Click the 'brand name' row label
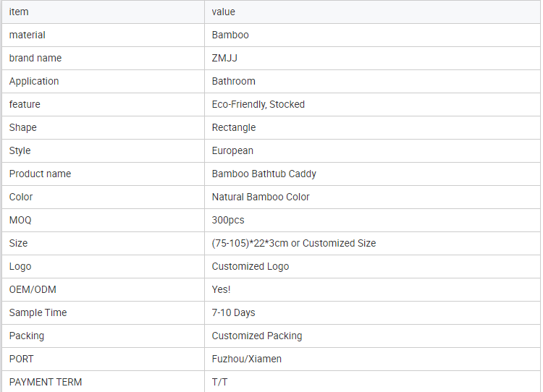 pyautogui.click(x=35, y=58)
